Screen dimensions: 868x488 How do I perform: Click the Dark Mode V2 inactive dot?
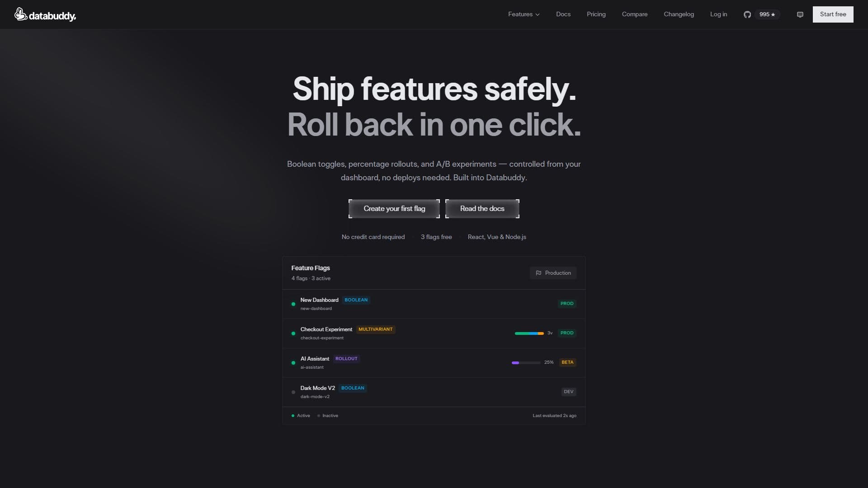pos(293,392)
